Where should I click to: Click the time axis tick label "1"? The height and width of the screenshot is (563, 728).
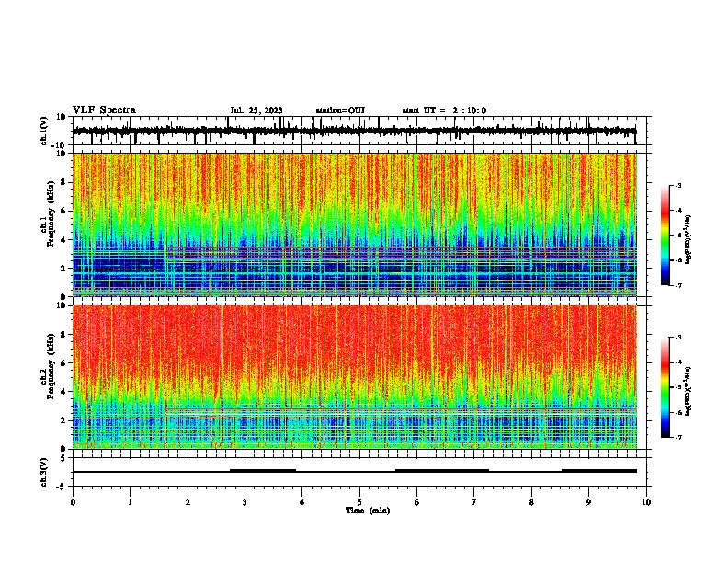tap(130, 502)
